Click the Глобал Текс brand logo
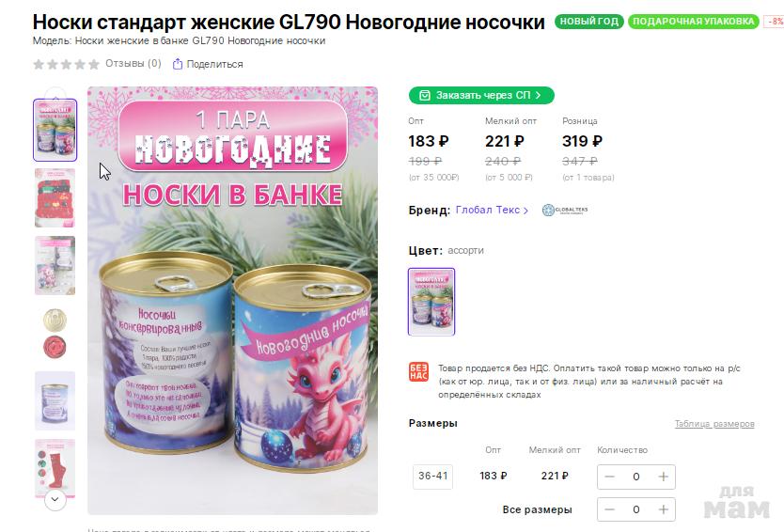 click(565, 211)
